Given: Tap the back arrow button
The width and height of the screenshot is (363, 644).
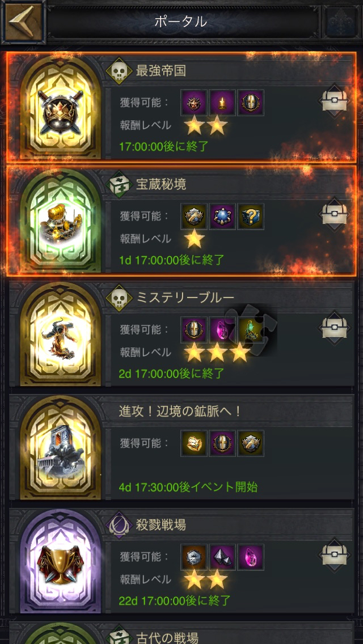Looking at the screenshot, I should tap(23, 22).
